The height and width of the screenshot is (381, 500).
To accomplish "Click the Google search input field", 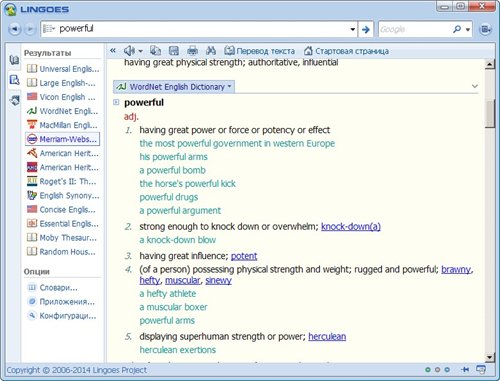I will tap(415, 29).
